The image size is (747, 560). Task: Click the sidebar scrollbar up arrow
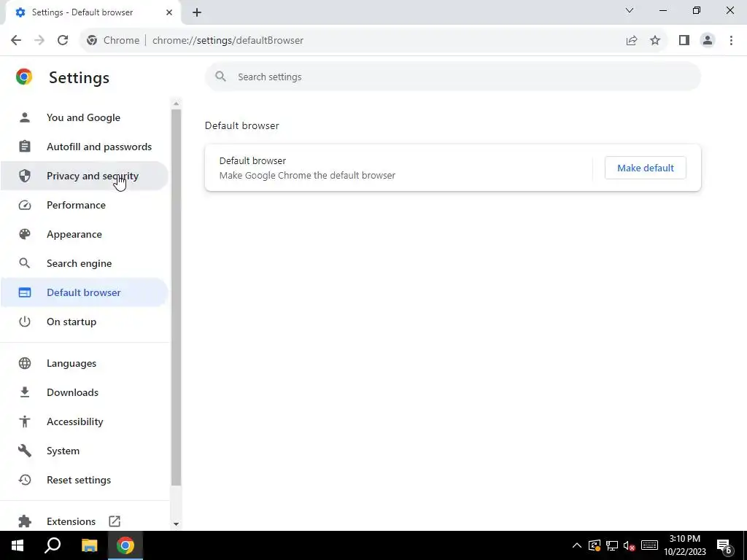click(x=176, y=104)
